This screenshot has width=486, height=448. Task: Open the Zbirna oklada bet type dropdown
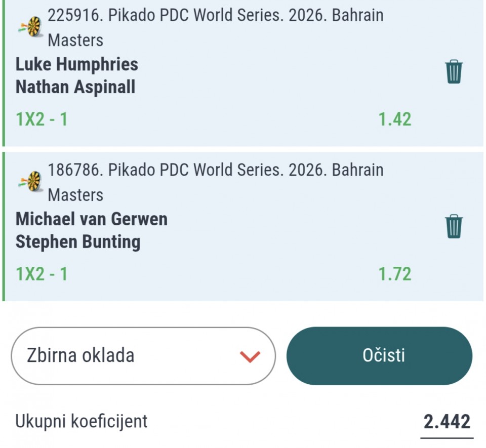tap(143, 356)
